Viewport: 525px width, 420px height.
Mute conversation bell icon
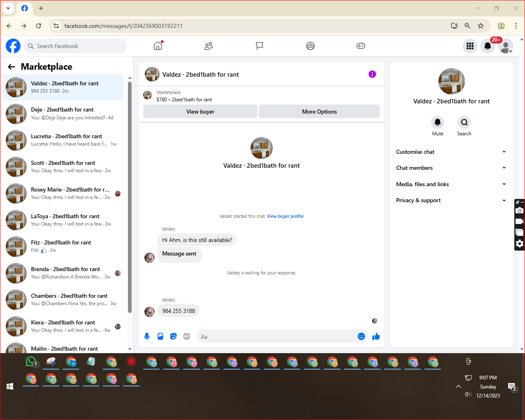tap(438, 122)
